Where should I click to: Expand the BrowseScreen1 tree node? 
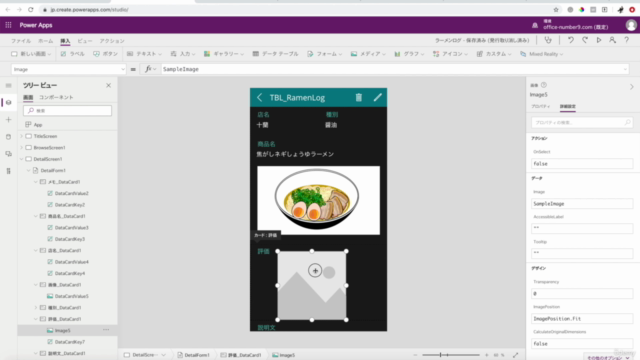click(x=22, y=147)
